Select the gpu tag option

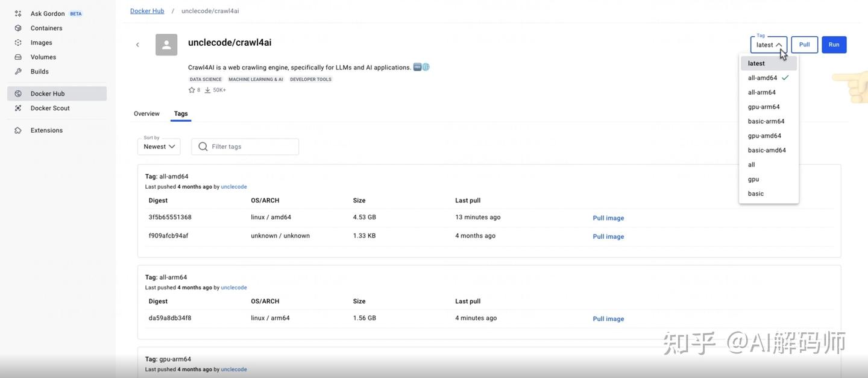[x=769, y=179]
